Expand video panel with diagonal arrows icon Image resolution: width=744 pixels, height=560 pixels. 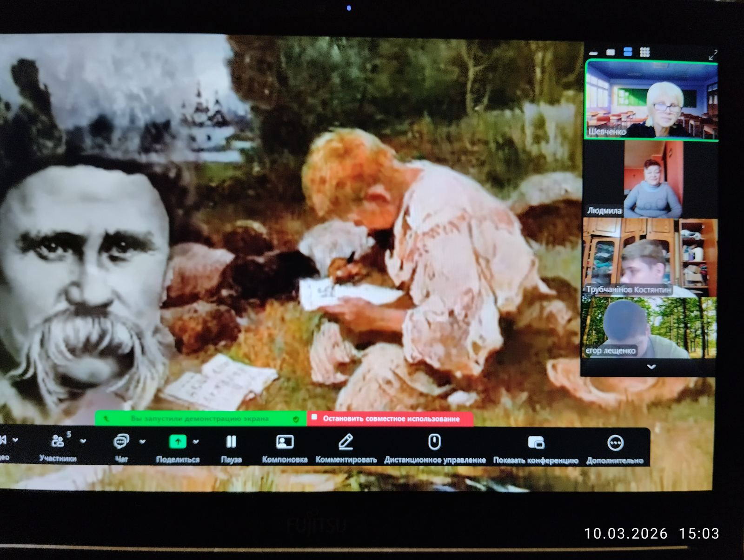(x=712, y=55)
